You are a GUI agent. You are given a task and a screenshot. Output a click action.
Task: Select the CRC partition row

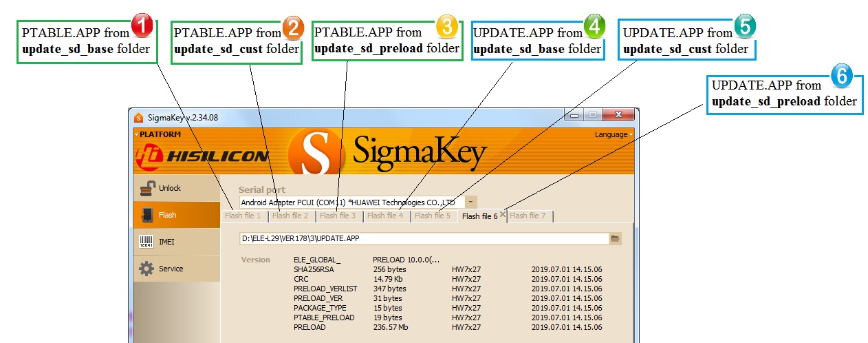click(x=447, y=279)
